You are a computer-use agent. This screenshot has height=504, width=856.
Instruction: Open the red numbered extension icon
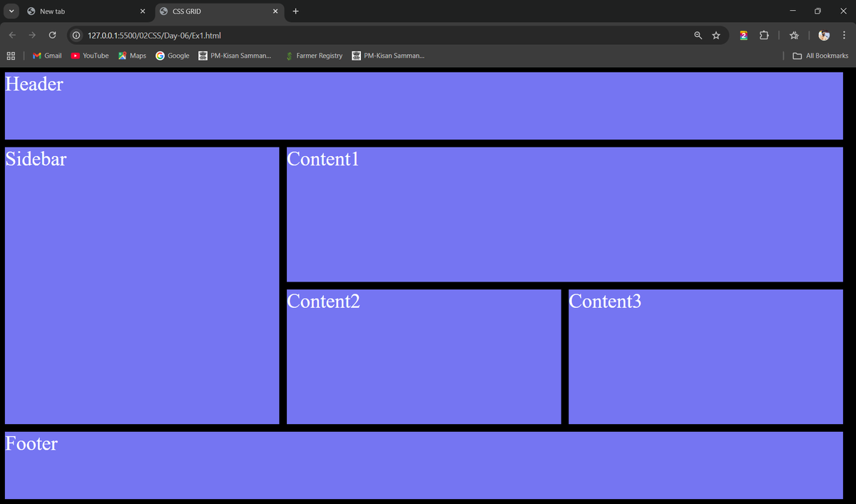pyautogui.click(x=744, y=35)
